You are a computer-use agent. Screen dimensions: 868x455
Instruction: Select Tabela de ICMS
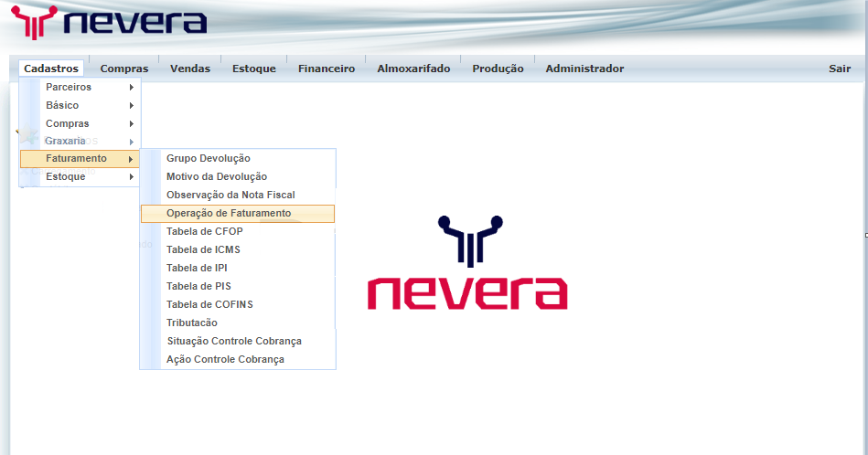click(238, 249)
